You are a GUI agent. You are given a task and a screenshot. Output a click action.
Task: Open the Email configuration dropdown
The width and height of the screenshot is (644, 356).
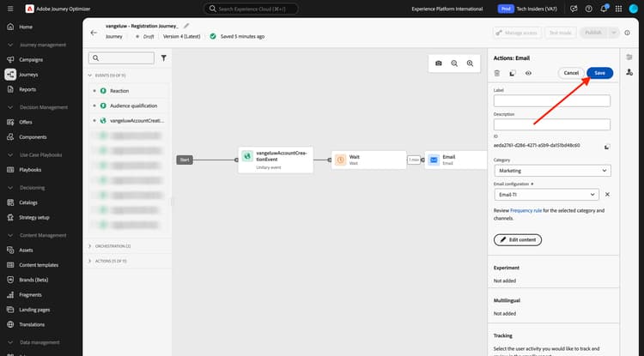point(547,195)
